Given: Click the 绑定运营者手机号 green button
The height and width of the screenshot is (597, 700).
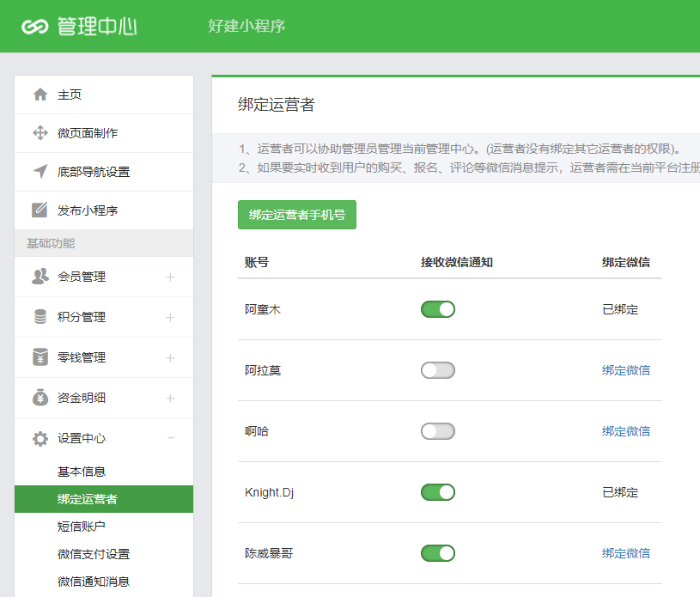Looking at the screenshot, I should pos(296,215).
